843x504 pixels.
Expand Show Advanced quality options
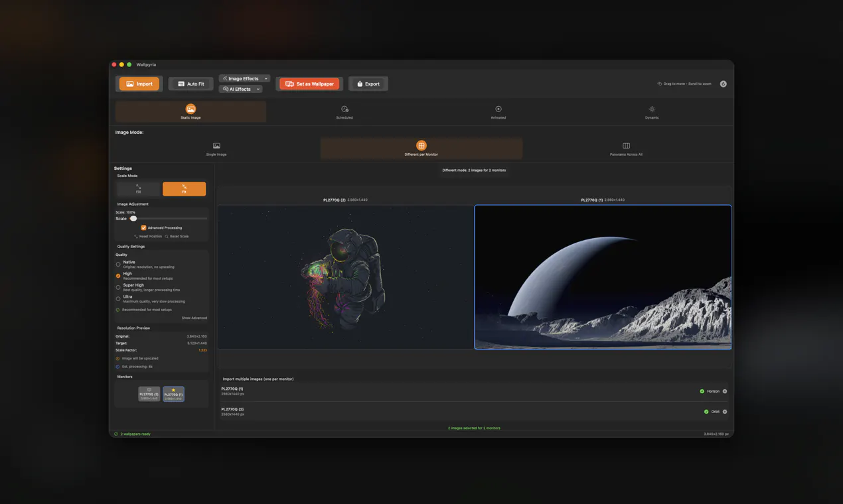(x=194, y=318)
